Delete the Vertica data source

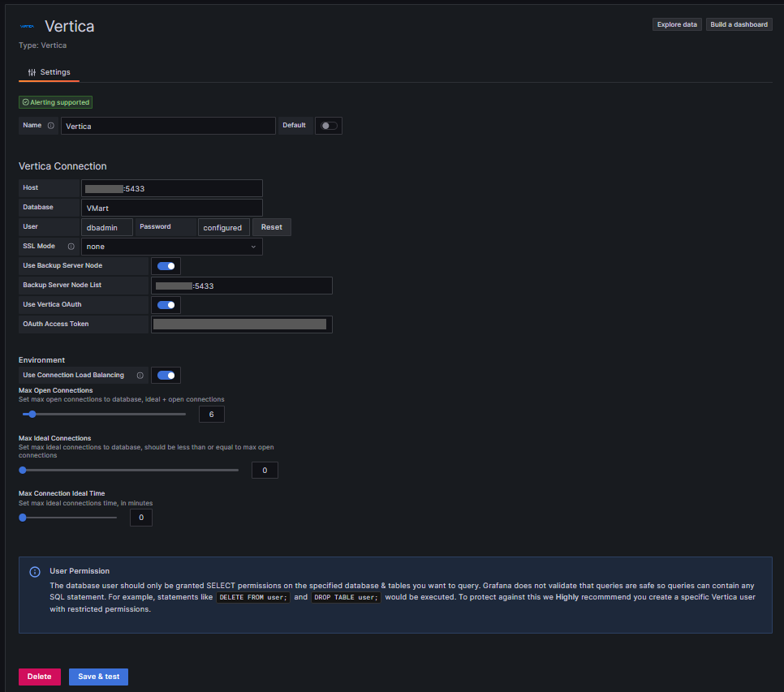tap(40, 677)
